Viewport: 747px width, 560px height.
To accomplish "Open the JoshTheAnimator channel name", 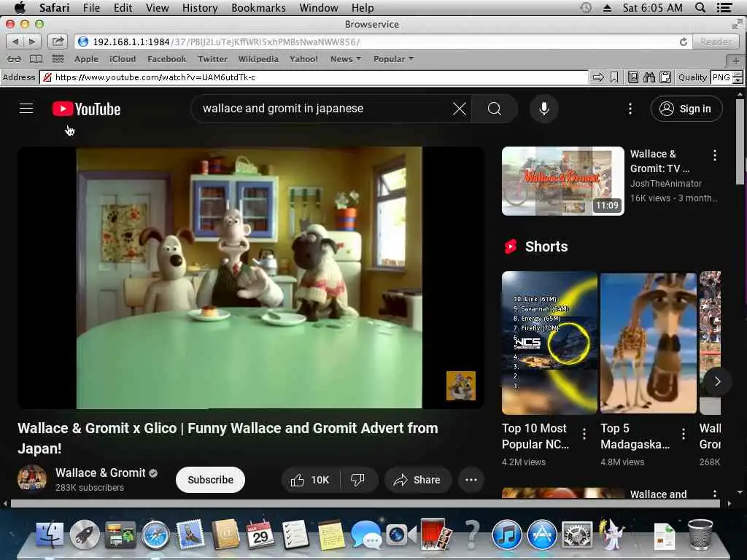I will 665,183.
